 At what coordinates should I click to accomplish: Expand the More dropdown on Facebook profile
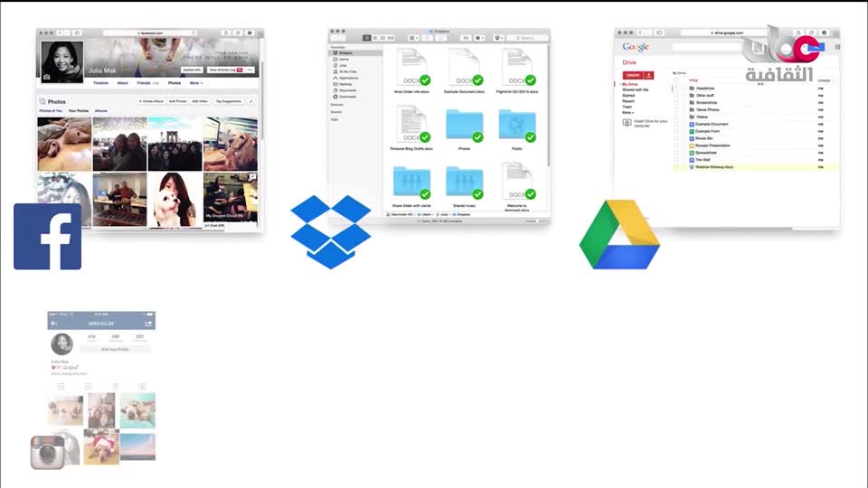tap(196, 83)
